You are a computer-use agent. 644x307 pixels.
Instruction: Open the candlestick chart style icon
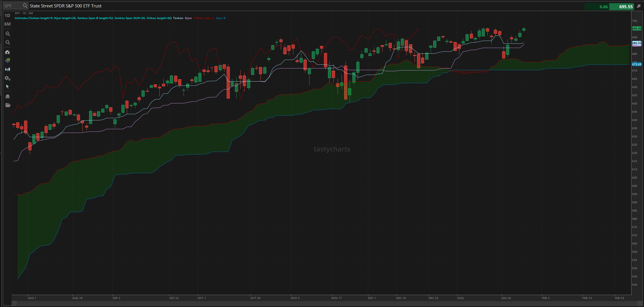point(8,69)
